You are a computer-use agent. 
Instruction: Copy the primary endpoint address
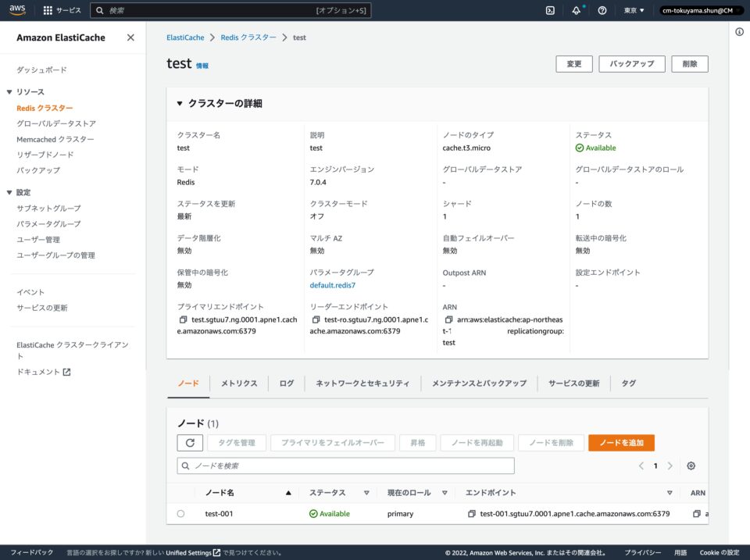point(183,319)
